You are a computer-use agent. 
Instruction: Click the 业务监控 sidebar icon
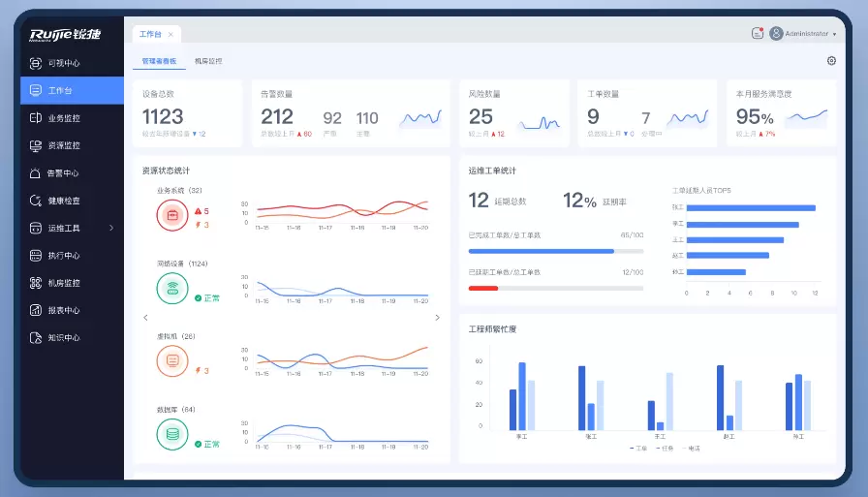click(36, 118)
